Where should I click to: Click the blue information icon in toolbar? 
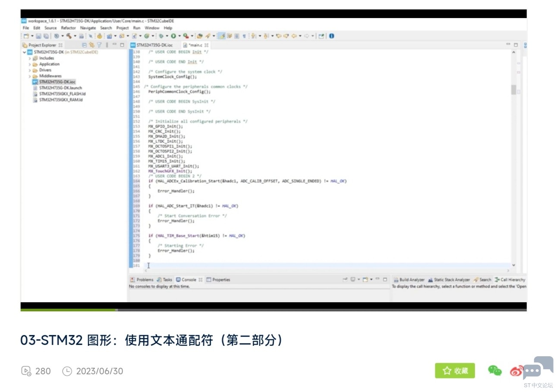(x=331, y=36)
